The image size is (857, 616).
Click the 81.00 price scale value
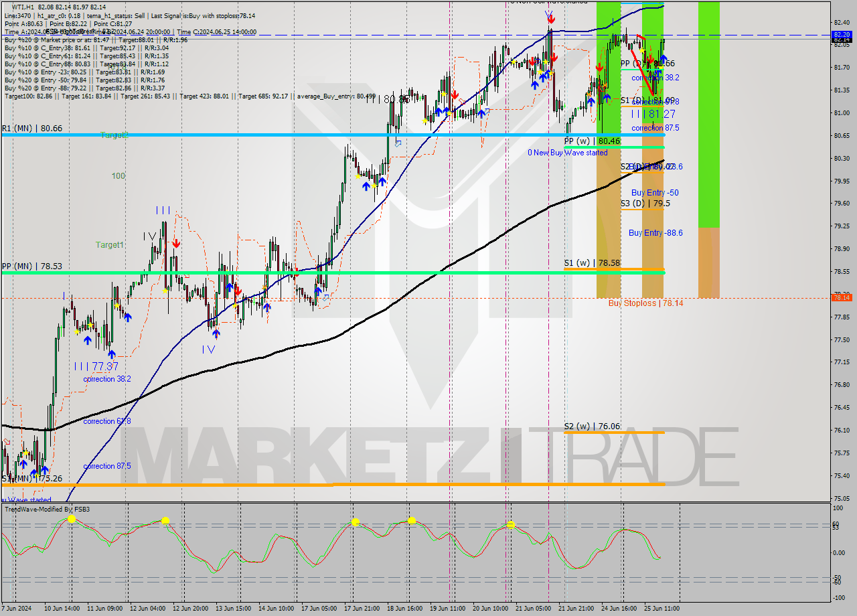coord(842,112)
